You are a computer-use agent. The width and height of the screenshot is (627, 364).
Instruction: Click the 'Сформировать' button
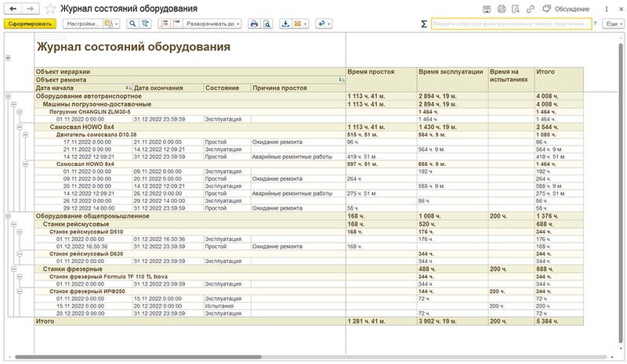(30, 24)
